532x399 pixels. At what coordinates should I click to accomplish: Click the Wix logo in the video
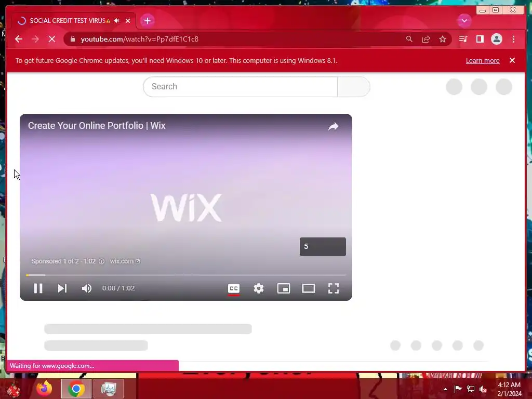pyautogui.click(x=187, y=208)
